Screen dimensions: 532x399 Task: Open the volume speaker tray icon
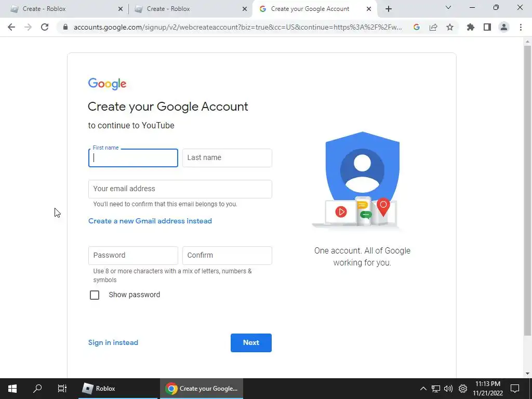click(448, 389)
